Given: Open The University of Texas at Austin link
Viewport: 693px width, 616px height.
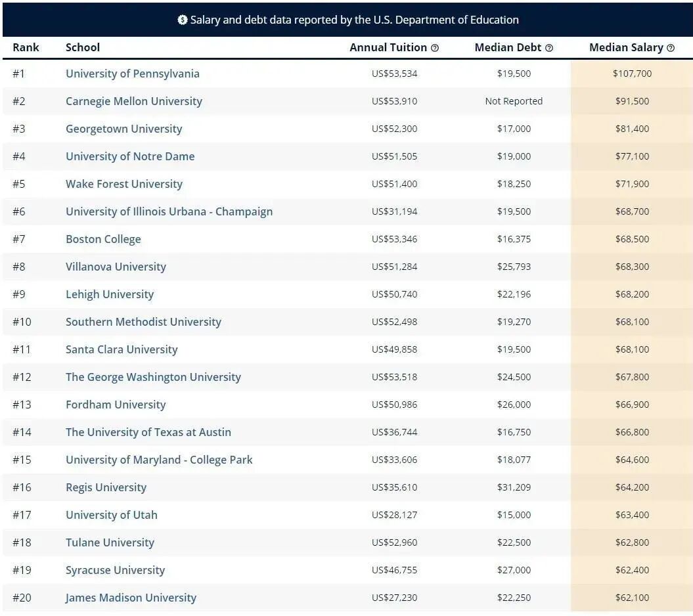Looking at the screenshot, I should (148, 432).
